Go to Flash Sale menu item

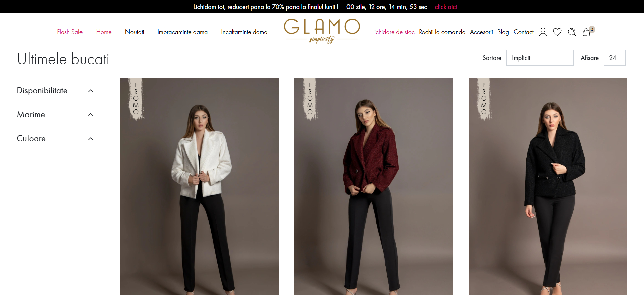click(x=70, y=32)
